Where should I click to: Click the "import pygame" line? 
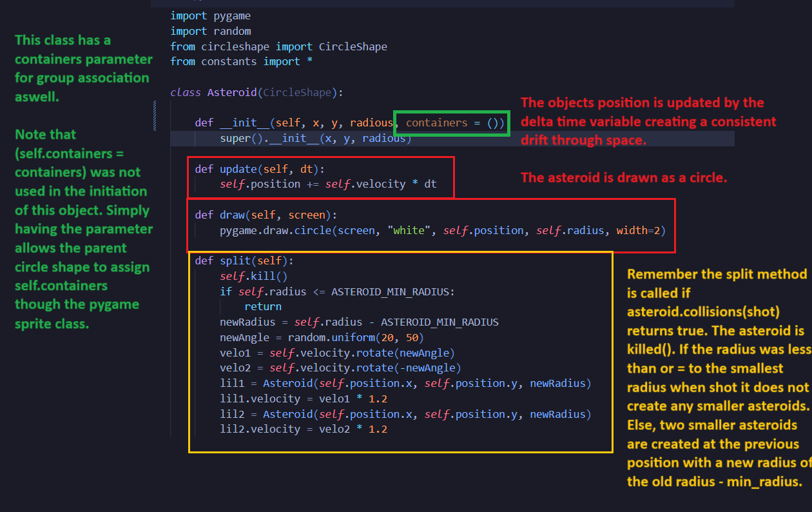[x=210, y=15]
